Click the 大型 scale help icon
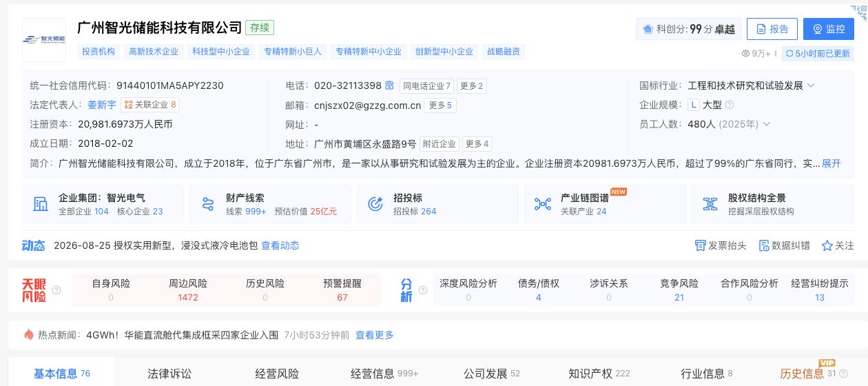This screenshot has width=868, height=386. 730,105
